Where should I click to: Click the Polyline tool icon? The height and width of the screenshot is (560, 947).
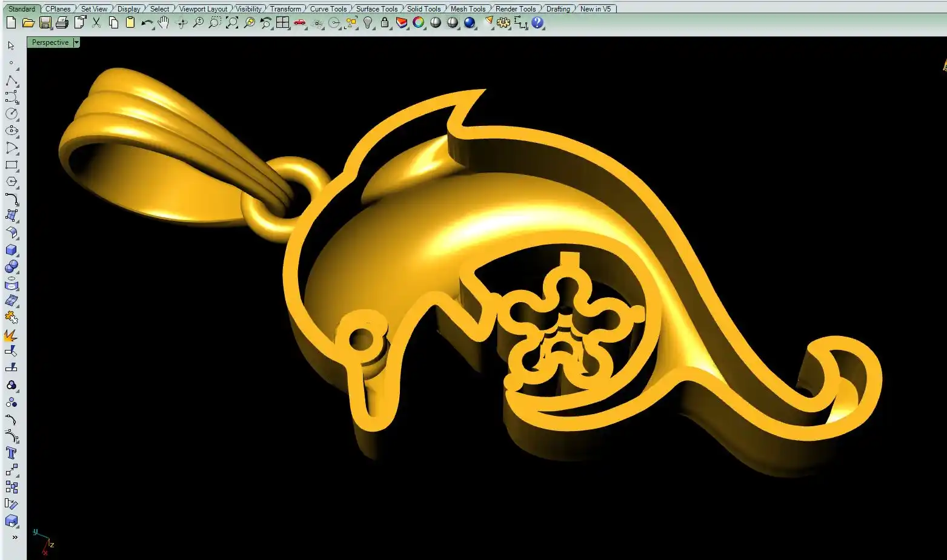coord(12,81)
